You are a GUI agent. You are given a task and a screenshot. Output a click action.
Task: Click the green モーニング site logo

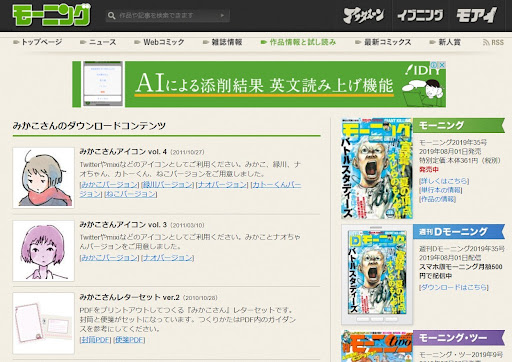pos(51,15)
